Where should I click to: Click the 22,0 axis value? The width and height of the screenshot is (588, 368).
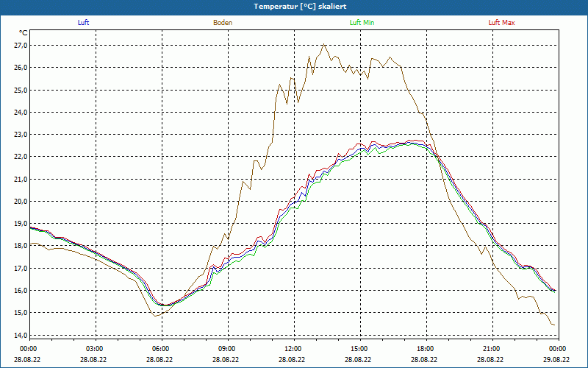point(20,157)
